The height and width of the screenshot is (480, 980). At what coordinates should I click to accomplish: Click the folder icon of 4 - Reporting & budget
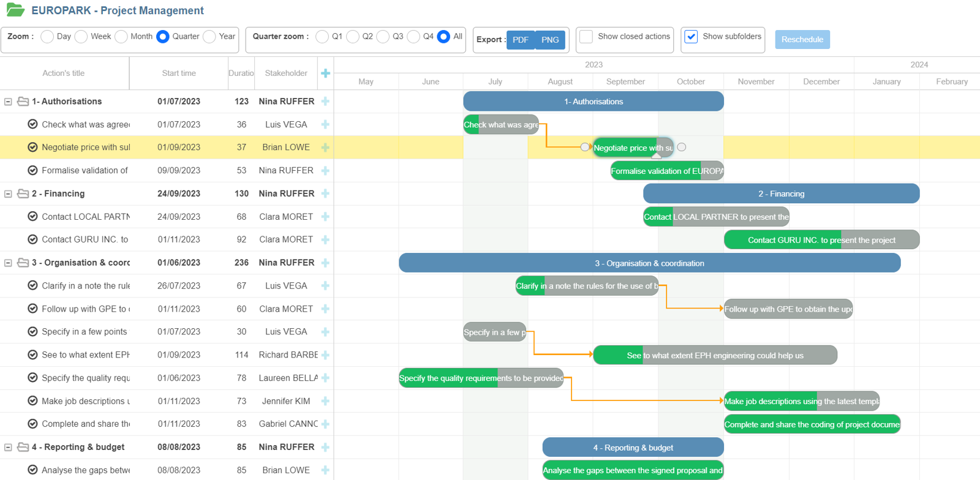pyautogui.click(x=23, y=447)
